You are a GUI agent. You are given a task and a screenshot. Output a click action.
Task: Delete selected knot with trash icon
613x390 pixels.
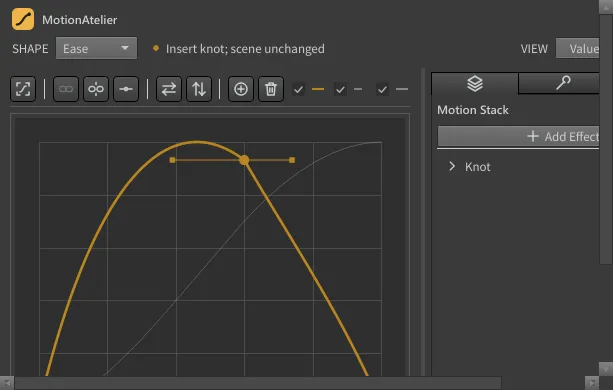(271, 89)
